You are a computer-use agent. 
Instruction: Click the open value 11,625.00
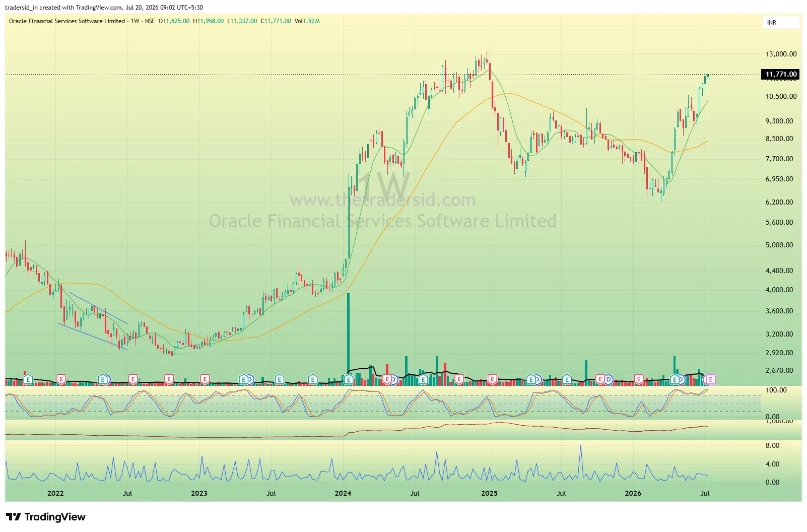[x=176, y=21]
